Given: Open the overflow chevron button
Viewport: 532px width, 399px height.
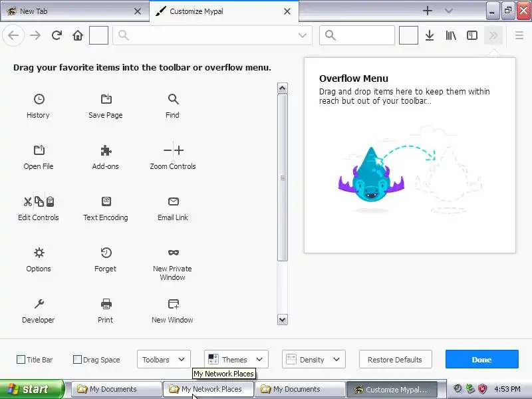Looking at the screenshot, I should coord(493,35).
